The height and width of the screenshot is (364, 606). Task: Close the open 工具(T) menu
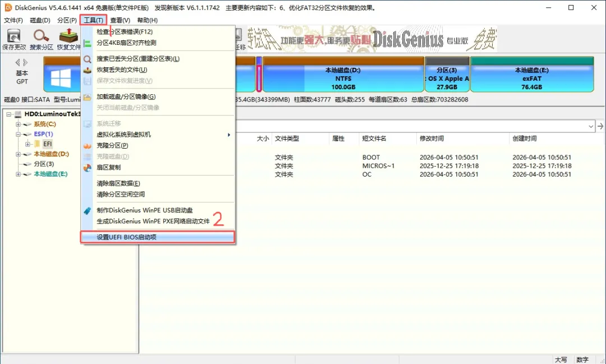[93, 20]
